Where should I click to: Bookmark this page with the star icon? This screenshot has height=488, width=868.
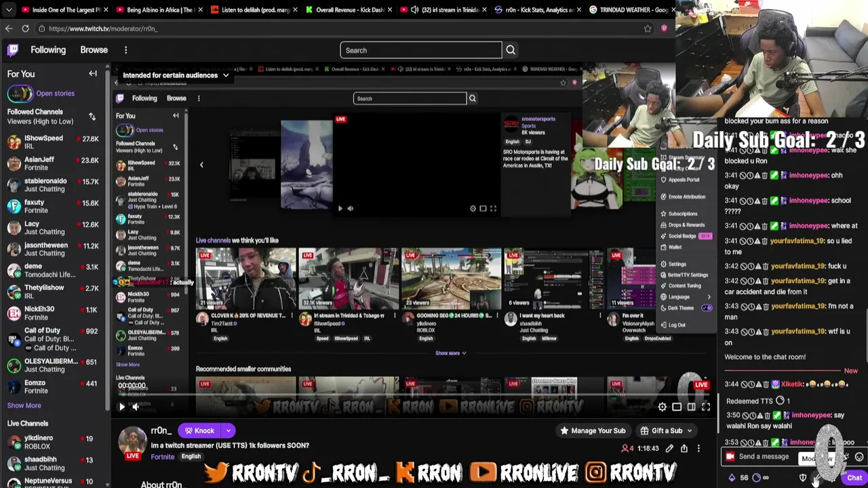pyautogui.click(x=648, y=28)
